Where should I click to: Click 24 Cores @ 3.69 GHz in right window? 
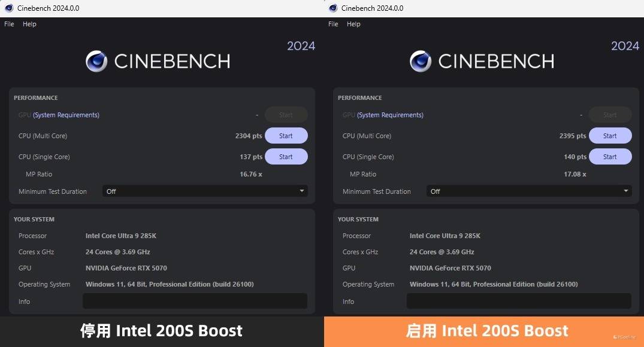[442, 252]
